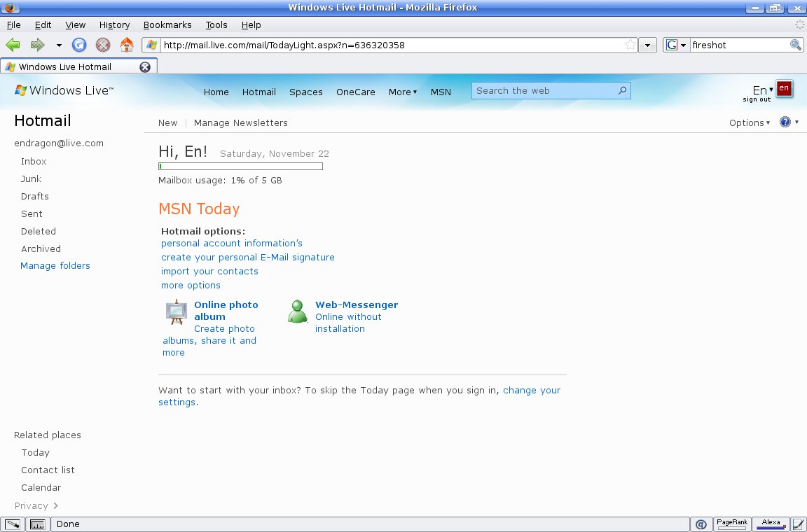Select the Windows Live Hotmail tab
This screenshot has width=807, height=532.
(72, 67)
